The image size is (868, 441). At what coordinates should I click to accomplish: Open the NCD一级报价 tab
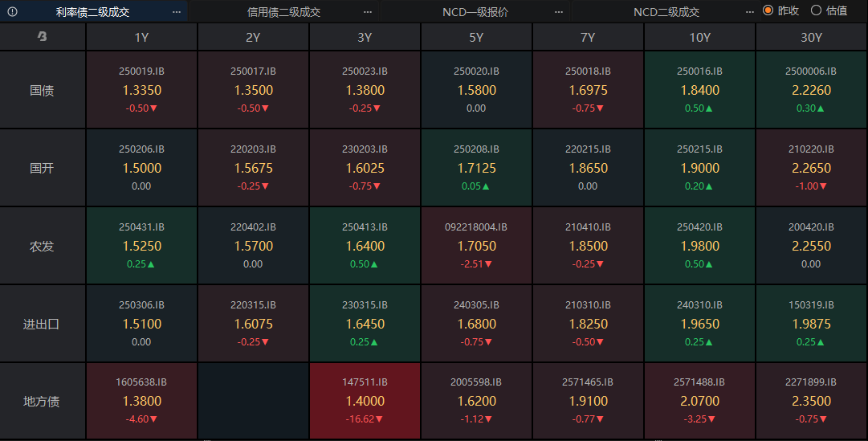[x=475, y=12]
